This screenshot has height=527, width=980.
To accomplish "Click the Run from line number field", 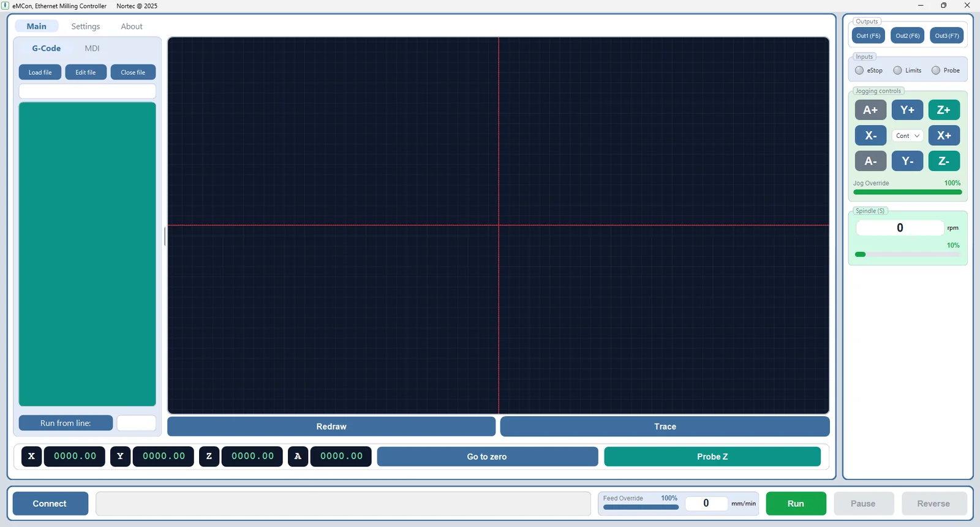I will (x=137, y=423).
